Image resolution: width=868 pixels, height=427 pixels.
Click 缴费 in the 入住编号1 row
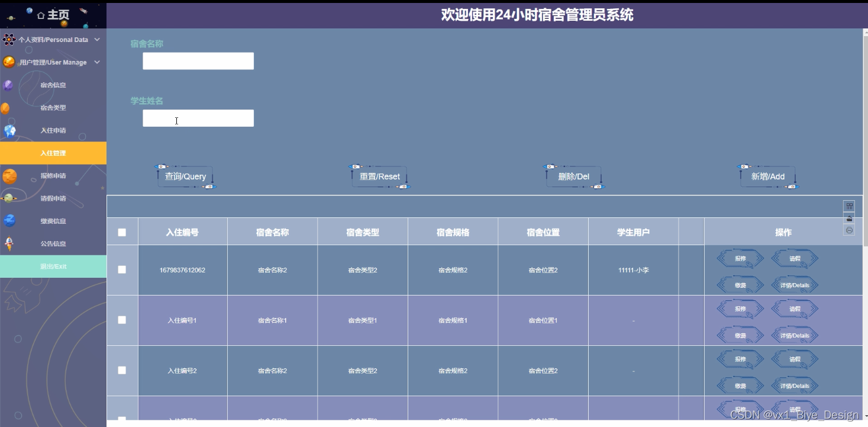pos(740,336)
